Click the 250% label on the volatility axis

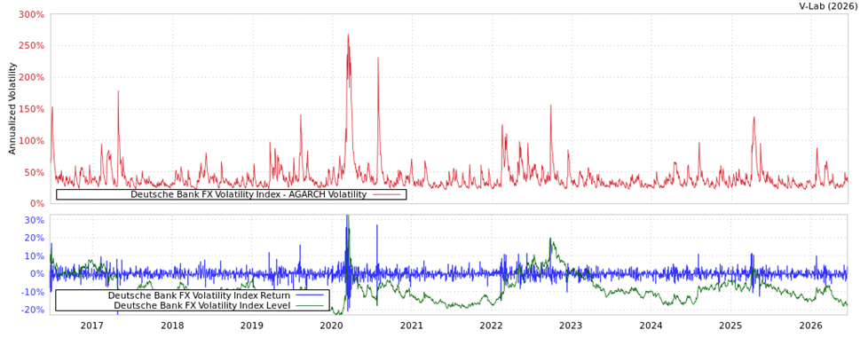[32, 46]
